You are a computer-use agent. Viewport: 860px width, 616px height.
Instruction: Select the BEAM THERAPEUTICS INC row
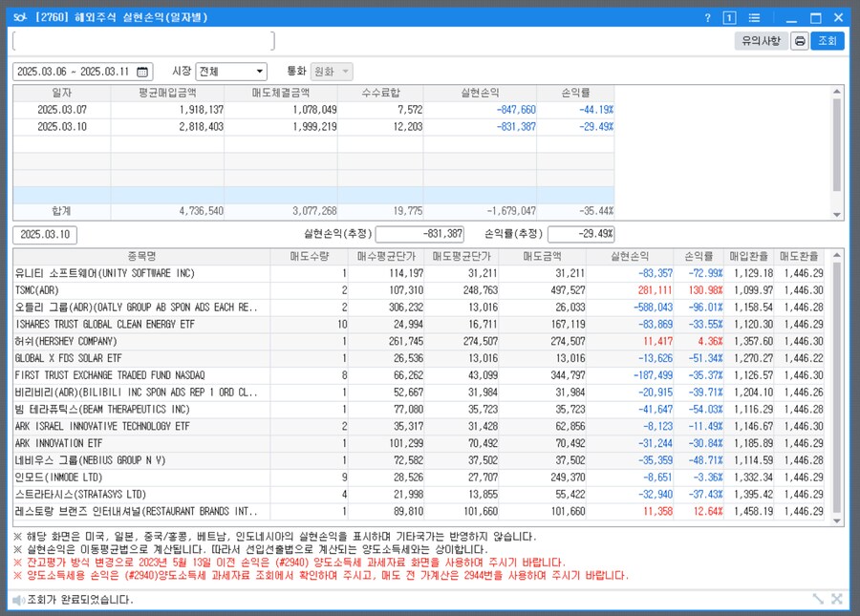click(419, 410)
